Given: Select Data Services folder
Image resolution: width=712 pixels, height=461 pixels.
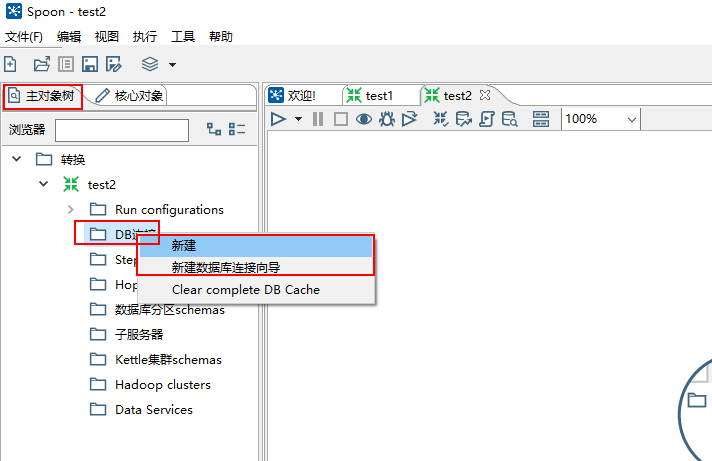Looking at the screenshot, I should point(141,410).
